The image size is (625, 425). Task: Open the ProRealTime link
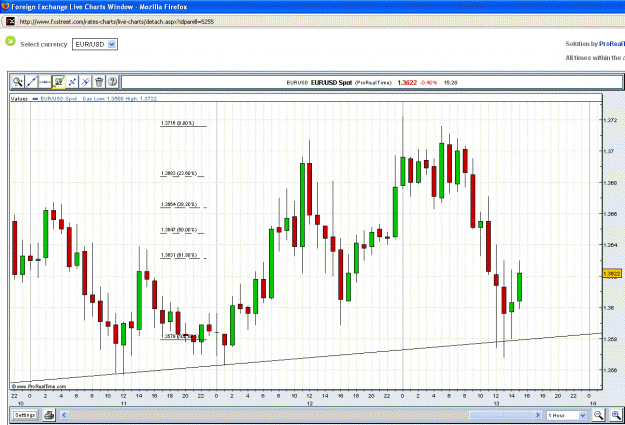tap(612, 44)
